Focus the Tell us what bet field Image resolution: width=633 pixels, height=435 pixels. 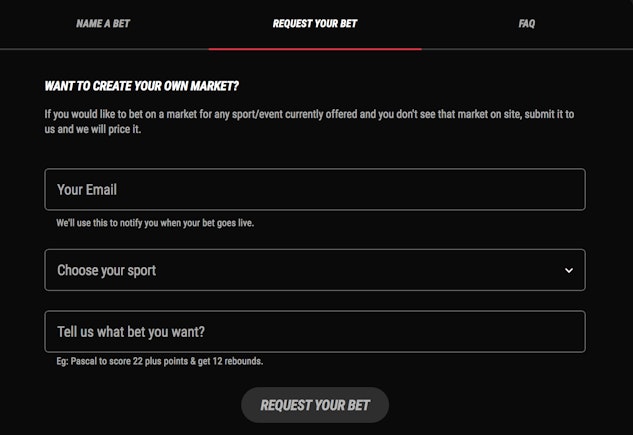coord(314,331)
